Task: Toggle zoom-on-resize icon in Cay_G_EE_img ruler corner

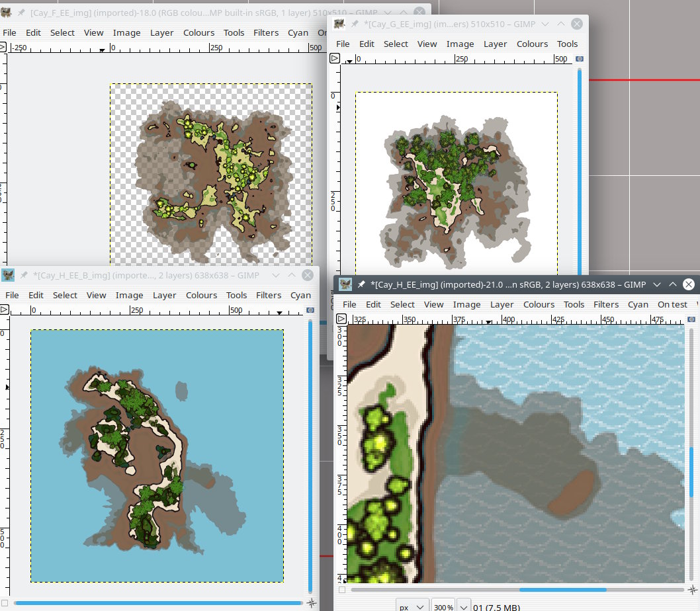Action: (580, 58)
